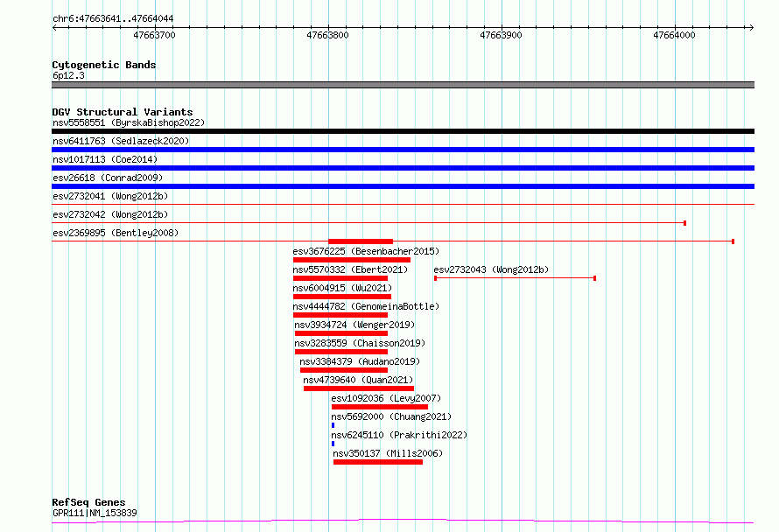Click the red block on the esv2369895 line
This screenshot has height=532, width=779.
click(x=361, y=241)
